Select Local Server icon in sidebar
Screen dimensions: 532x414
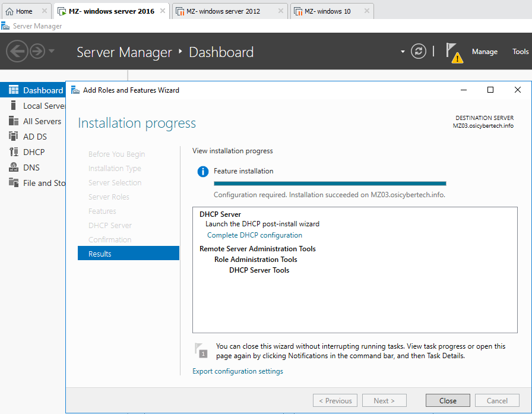coord(14,106)
